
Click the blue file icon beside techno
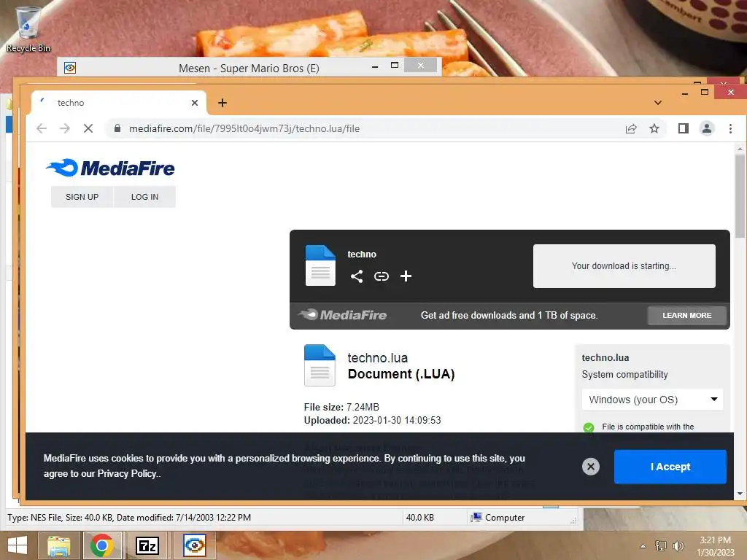(x=320, y=265)
